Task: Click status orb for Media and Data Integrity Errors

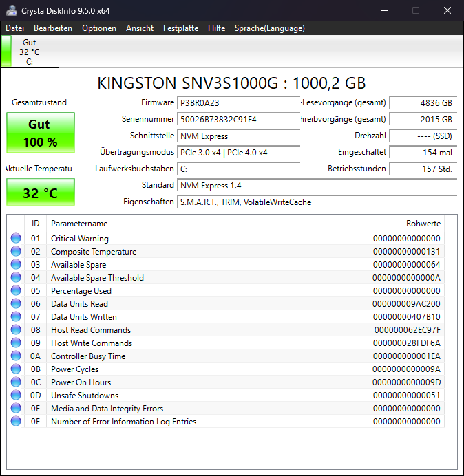Action: pyautogui.click(x=16, y=408)
